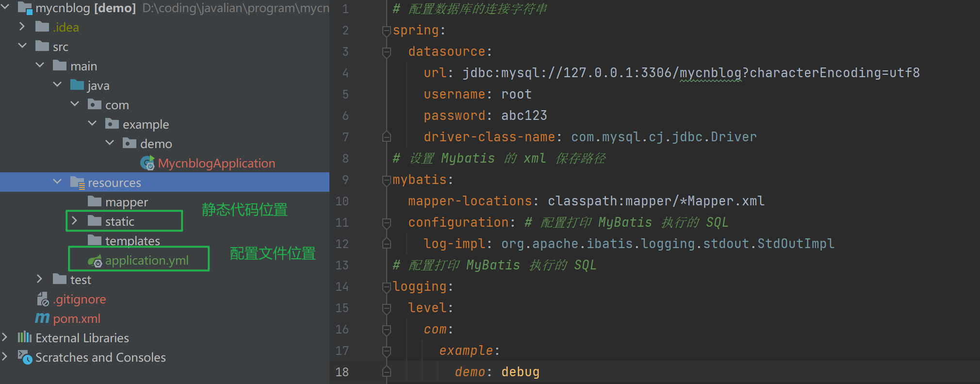This screenshot has height=384, width=980.
Task: Select .gitignore file
Action: [x=80, y=300]
